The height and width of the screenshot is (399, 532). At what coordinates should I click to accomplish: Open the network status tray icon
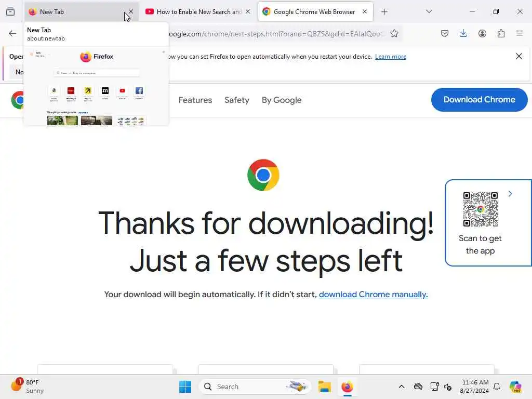(435, 387)
